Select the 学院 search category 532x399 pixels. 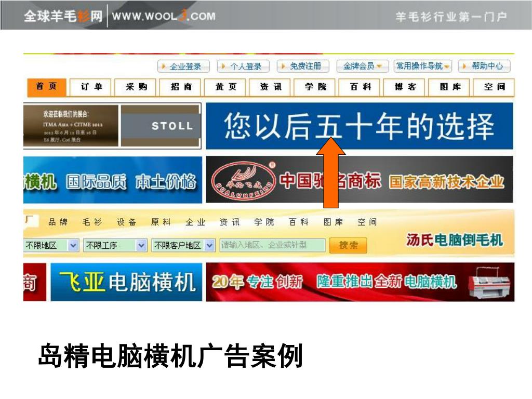click(264, 222)
